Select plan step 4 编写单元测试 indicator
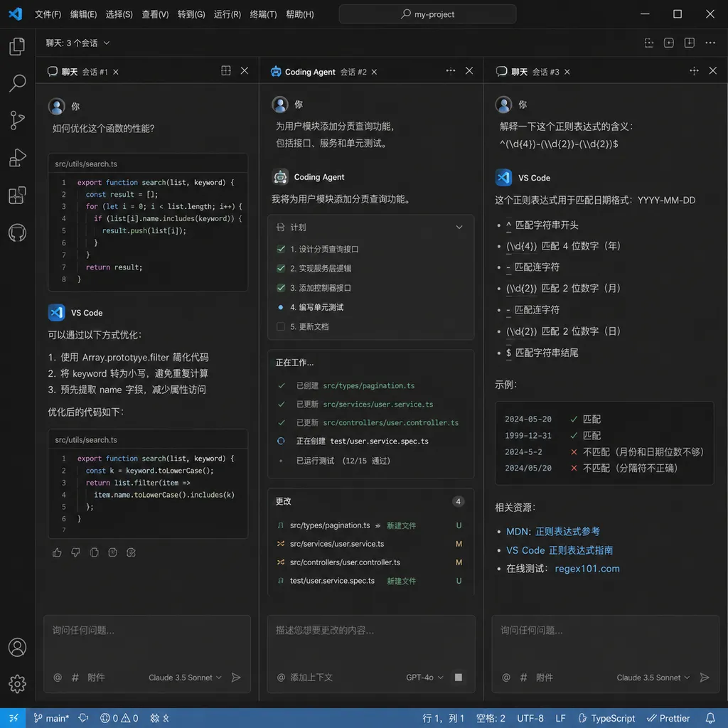 click(280, 307)
